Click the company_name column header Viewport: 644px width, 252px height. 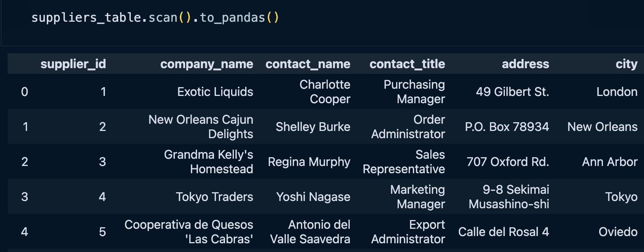pyautogui.click(x=206, y=64)
